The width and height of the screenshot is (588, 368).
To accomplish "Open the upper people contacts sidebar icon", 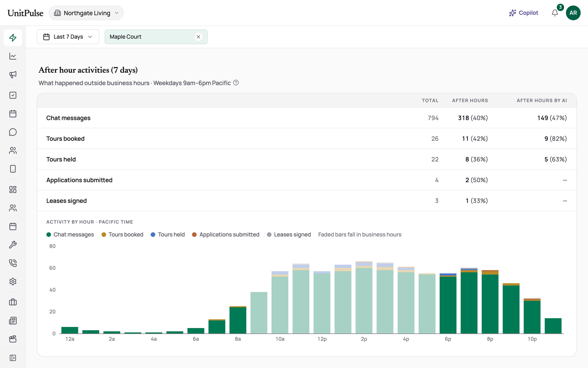I will pos(13,150).
